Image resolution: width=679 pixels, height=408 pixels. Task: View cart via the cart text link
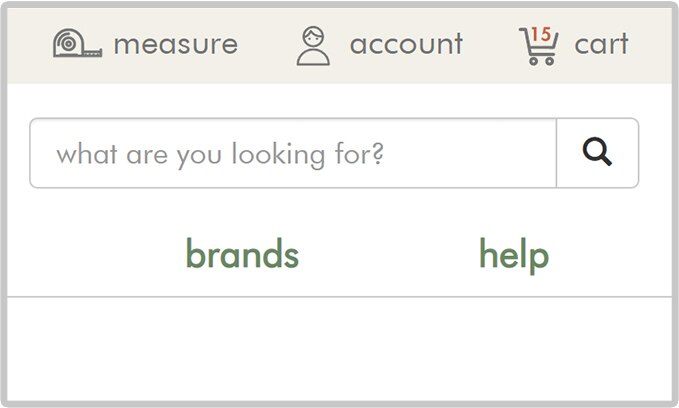click(601, 44)
